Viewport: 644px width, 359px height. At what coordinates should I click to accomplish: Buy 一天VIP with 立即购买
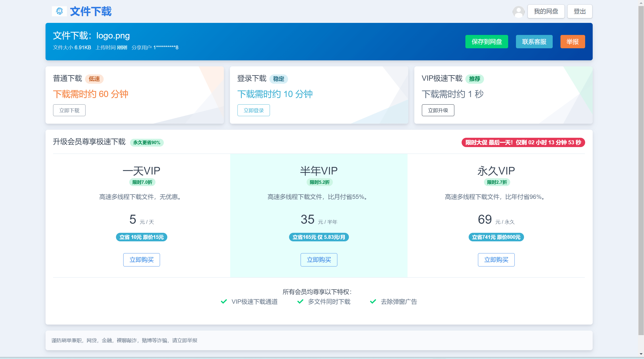(142, 260)
